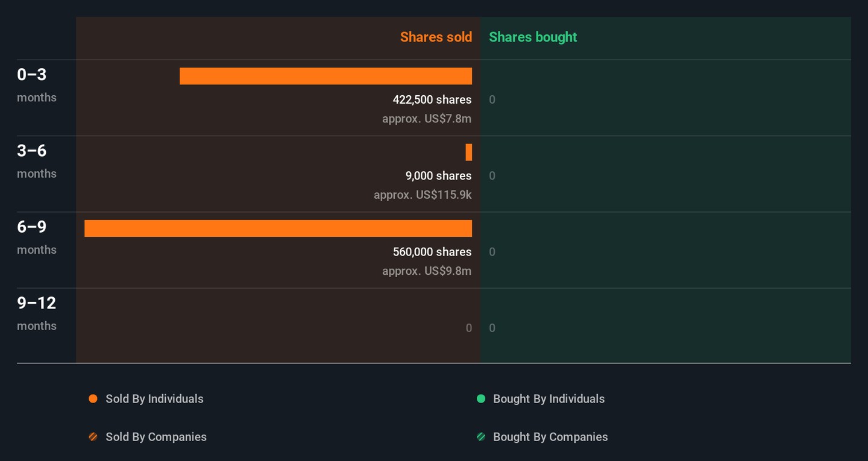Screen dimensions: 868x461
Task: Click the approx. US$9.8m amount
Action: (x=427, y=271)
